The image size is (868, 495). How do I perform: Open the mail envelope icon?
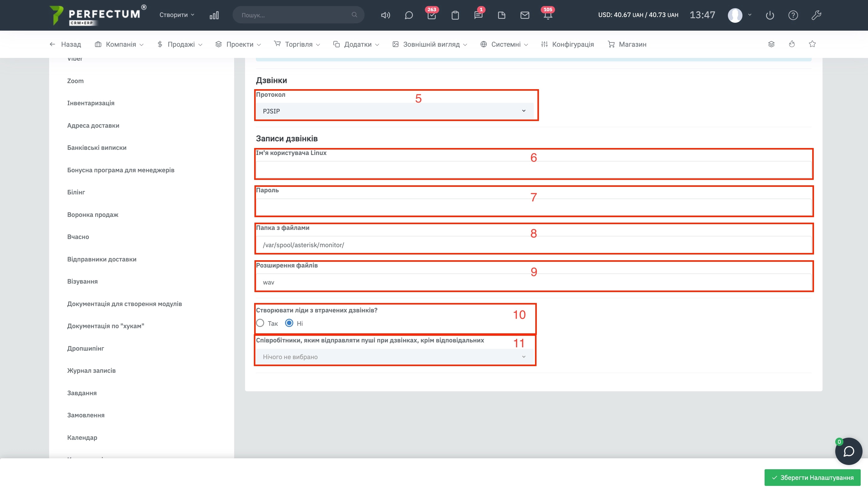(x=524, y=15)
